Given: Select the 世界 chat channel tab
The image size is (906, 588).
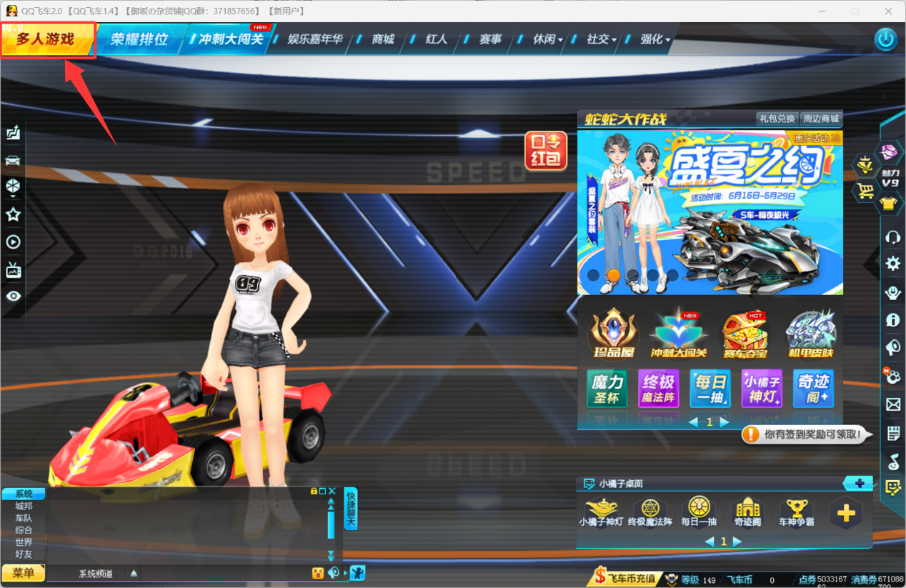Looking at the screenshot, I should (x=24, y=542).
